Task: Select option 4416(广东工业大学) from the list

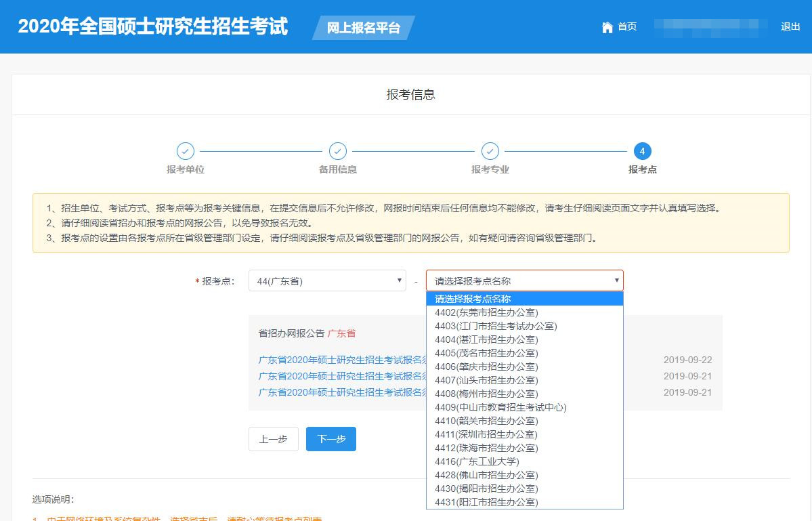Action: pyautogui.click(x=482, y=461)
